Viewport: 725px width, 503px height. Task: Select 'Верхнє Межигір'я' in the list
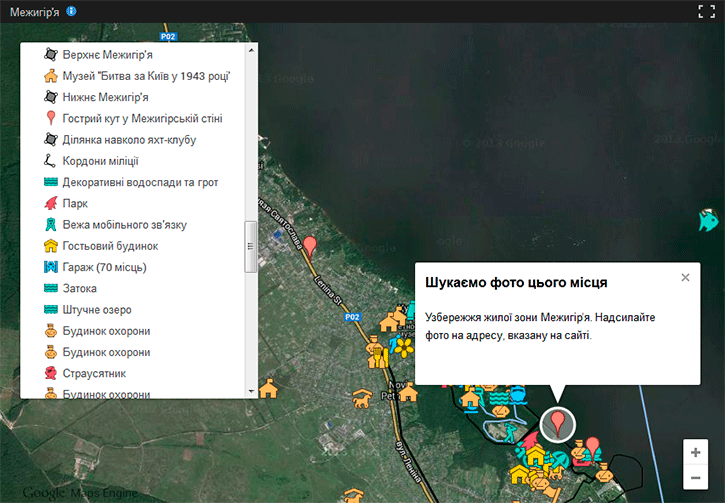[107, 54]
